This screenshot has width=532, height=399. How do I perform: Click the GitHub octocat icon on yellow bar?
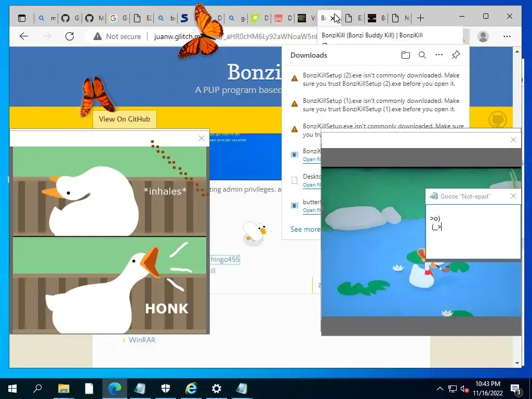coord(497,120)
